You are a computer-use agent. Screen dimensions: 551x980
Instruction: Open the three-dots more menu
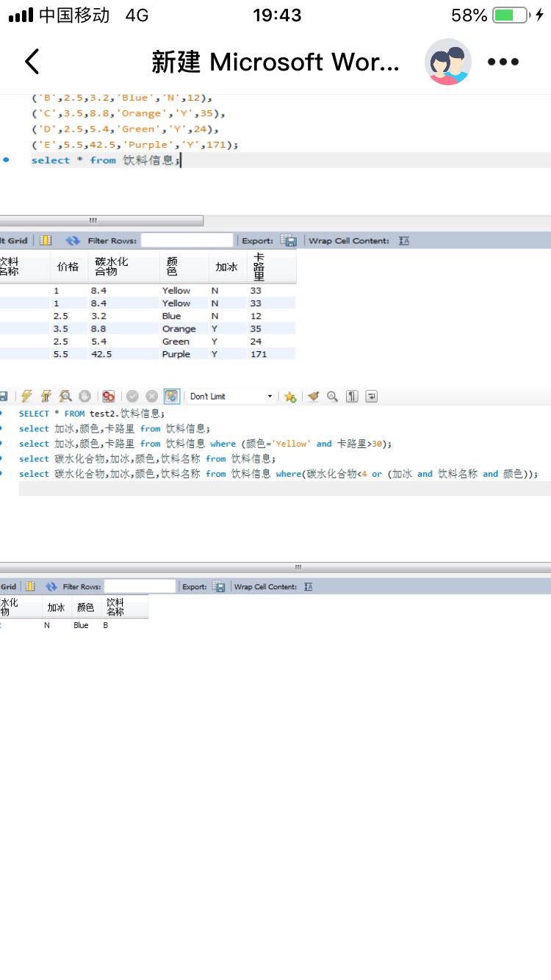click(x=503, y=62)
